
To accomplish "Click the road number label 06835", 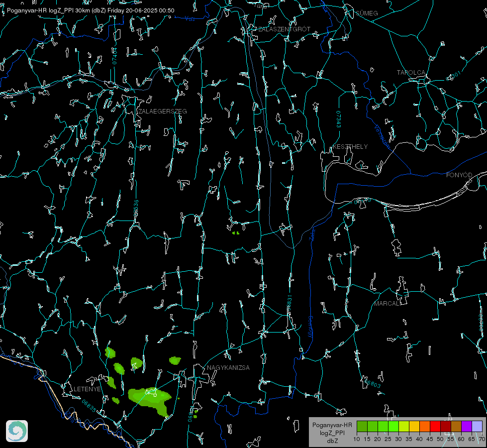I will [89, 406].
